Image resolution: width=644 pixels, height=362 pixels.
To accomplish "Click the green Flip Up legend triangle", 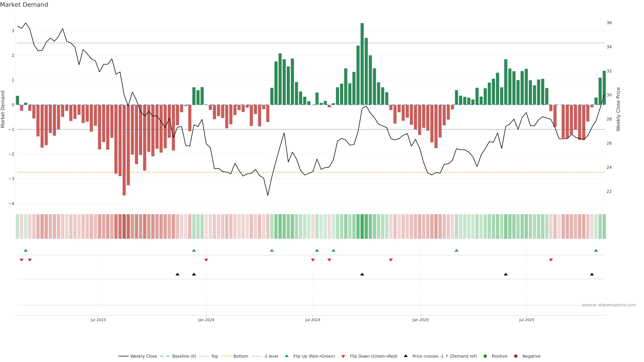I will pos(286,356).
